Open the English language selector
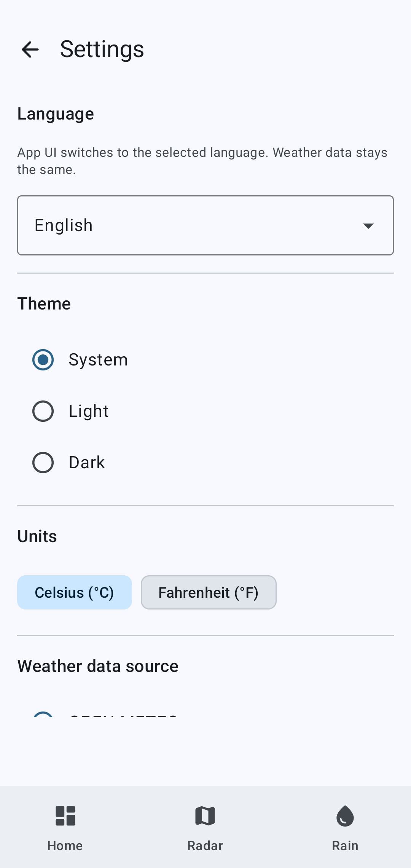 (x=205, y=225)
